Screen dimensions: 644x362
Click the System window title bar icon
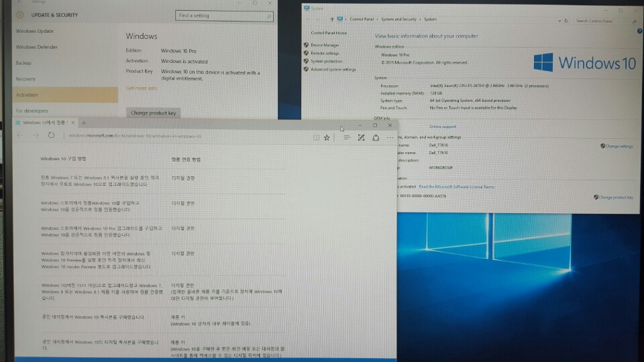tap(307, 8)
